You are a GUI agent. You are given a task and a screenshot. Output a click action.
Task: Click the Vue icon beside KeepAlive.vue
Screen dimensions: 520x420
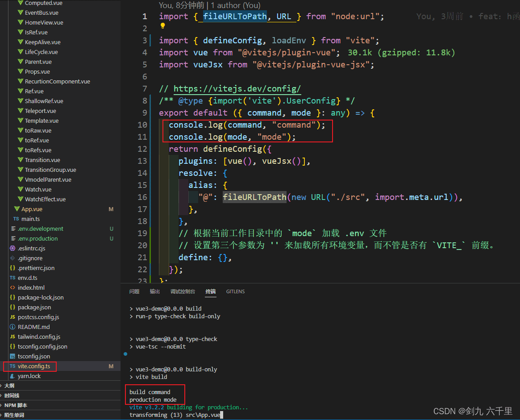pyautogui.click(x=21, y=42)
